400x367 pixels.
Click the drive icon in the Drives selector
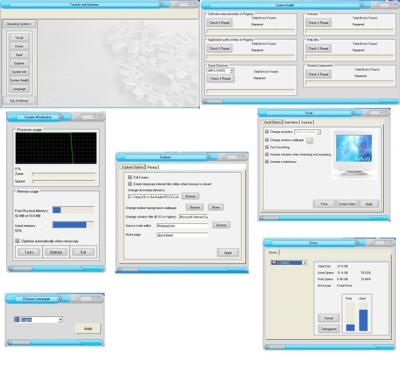[x=274, y=263]
